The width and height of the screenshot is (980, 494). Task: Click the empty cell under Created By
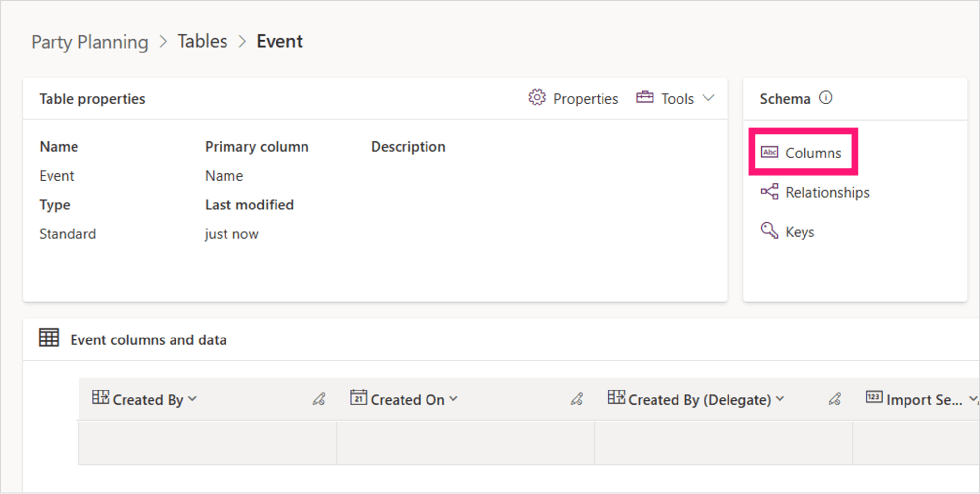[208, 442]
